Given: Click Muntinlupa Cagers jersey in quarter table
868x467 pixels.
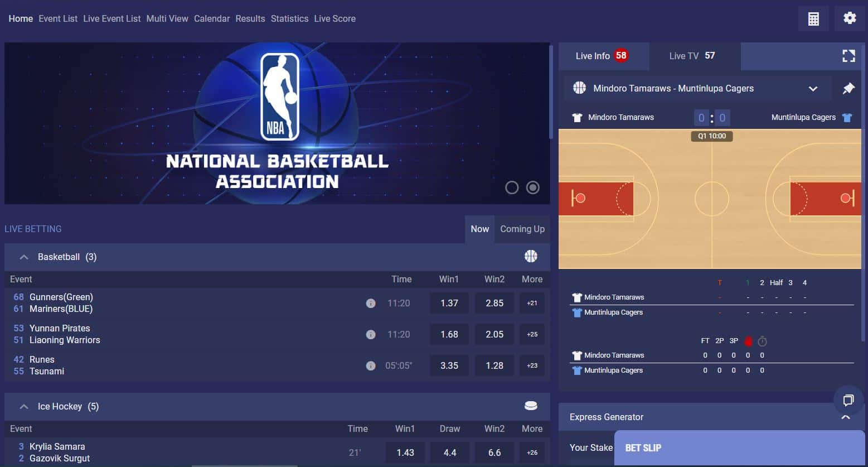Looking at the screenshot, I should tap(577, 312).
